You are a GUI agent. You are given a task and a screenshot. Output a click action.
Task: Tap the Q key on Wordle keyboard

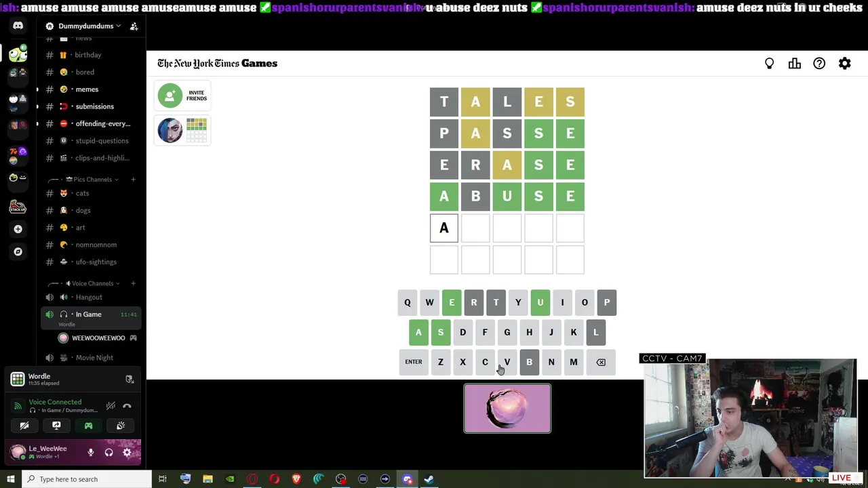tap(408, 302)
